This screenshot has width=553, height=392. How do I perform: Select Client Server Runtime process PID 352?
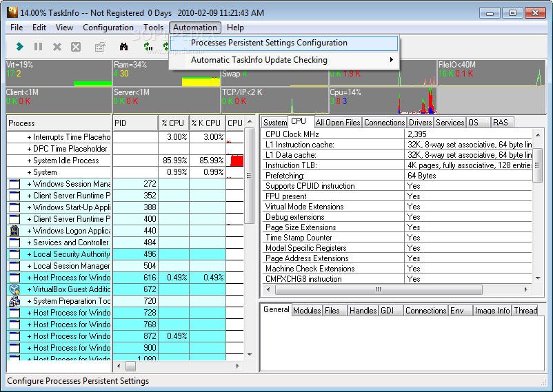point(125,196)
